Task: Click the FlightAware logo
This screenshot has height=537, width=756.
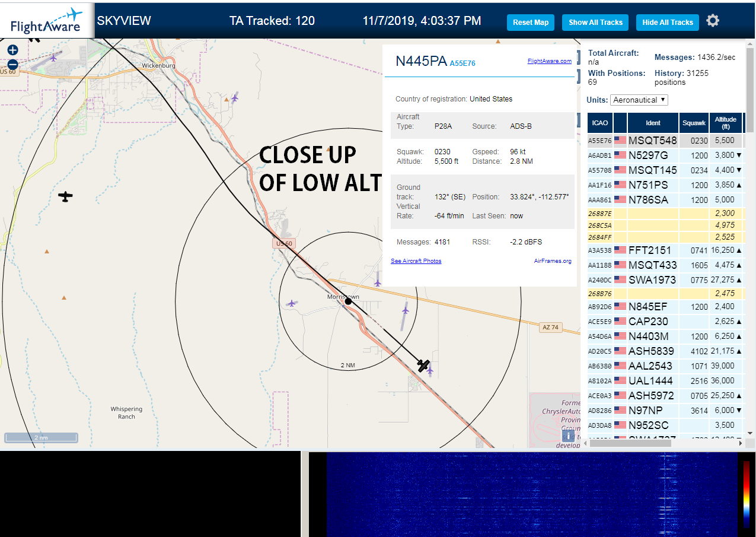Action: pyautogui.click(x=46, y=21)
